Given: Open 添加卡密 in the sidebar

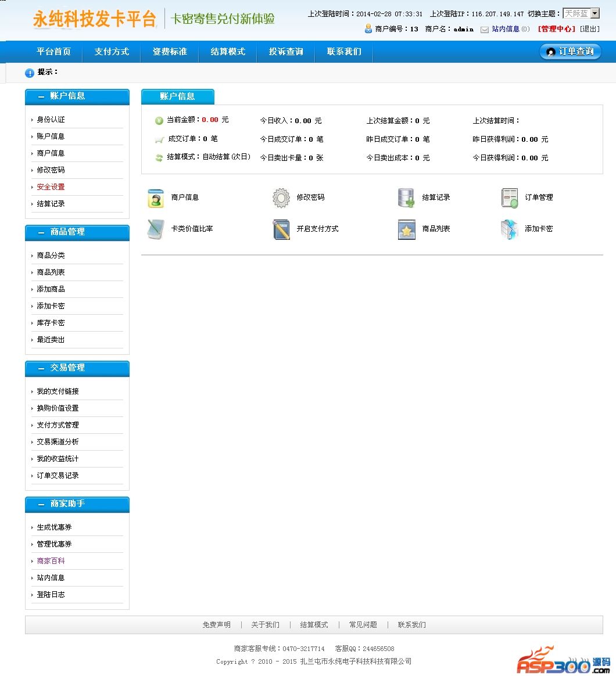Looking at the screenshot, I should pyautogui.click(x=51, y=305).
